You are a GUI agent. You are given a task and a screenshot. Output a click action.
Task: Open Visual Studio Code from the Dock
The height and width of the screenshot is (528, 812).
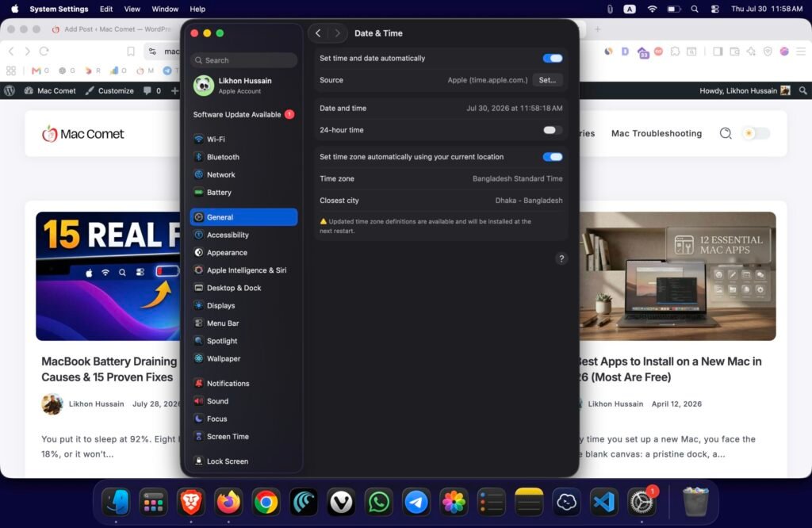tap(603, 502)
